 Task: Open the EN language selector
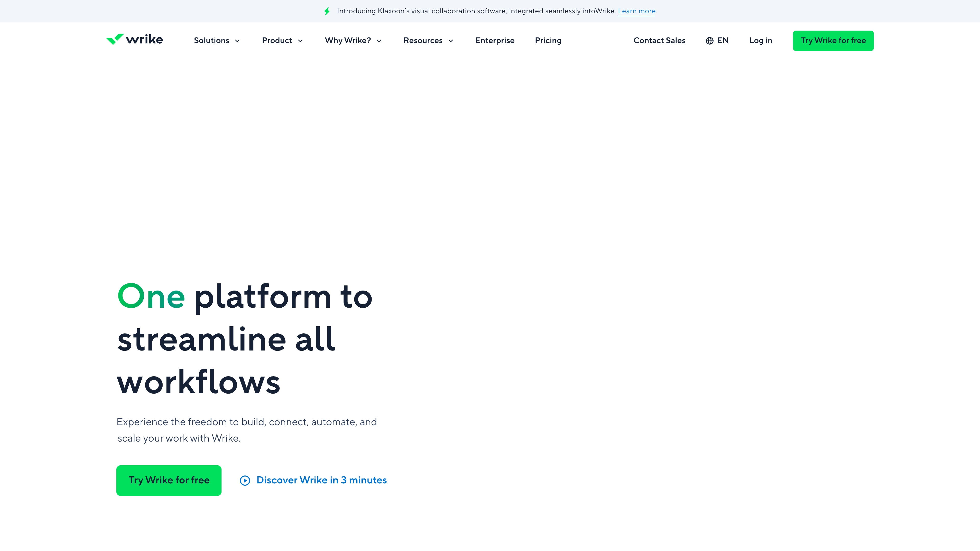coord(717,41)
